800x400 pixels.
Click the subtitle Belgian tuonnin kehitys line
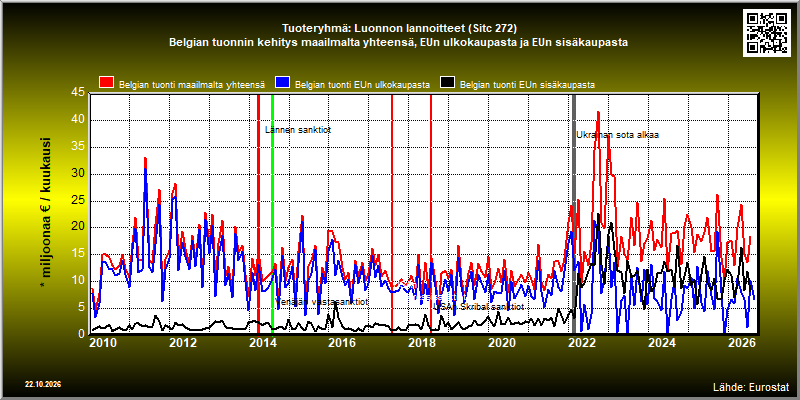(x=398, y=43)
